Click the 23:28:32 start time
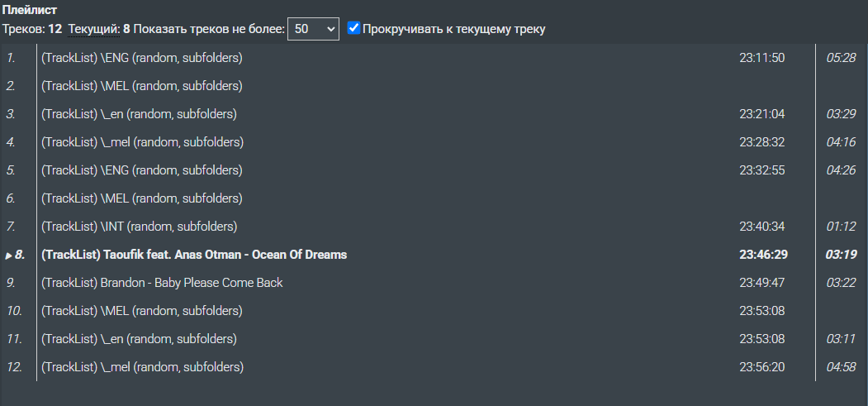 (x=761, y=142)
